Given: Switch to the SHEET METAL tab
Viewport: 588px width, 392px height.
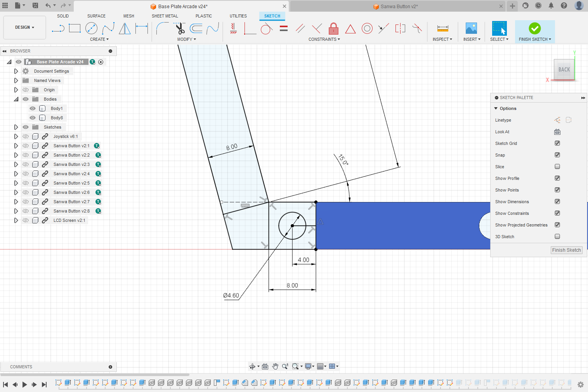Looking at the screenshot, I should coord(165,16).
